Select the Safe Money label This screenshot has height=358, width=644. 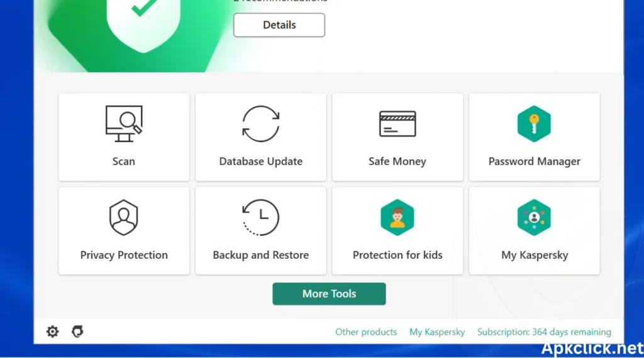click(397, 161)
